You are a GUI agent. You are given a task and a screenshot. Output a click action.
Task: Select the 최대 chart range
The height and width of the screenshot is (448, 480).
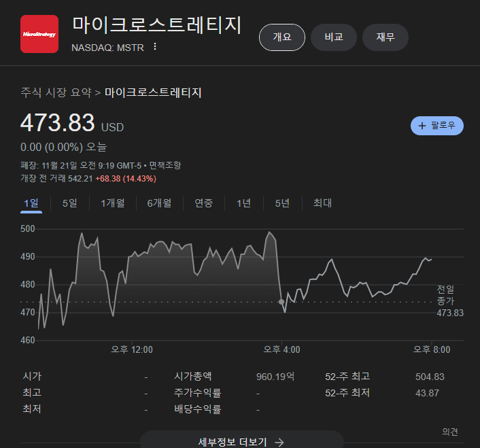coord(322,203)
